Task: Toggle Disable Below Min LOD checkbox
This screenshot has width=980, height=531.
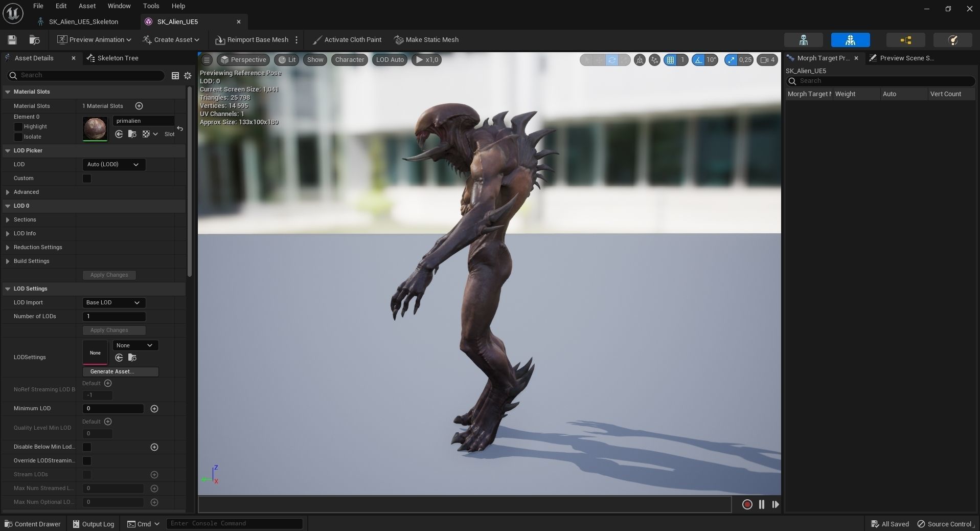Action: (x=87, y=447)
